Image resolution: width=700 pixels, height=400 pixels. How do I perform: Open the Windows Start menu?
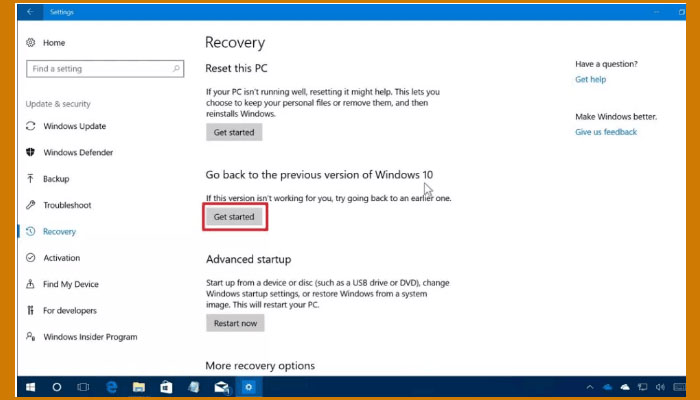(29, 386)
